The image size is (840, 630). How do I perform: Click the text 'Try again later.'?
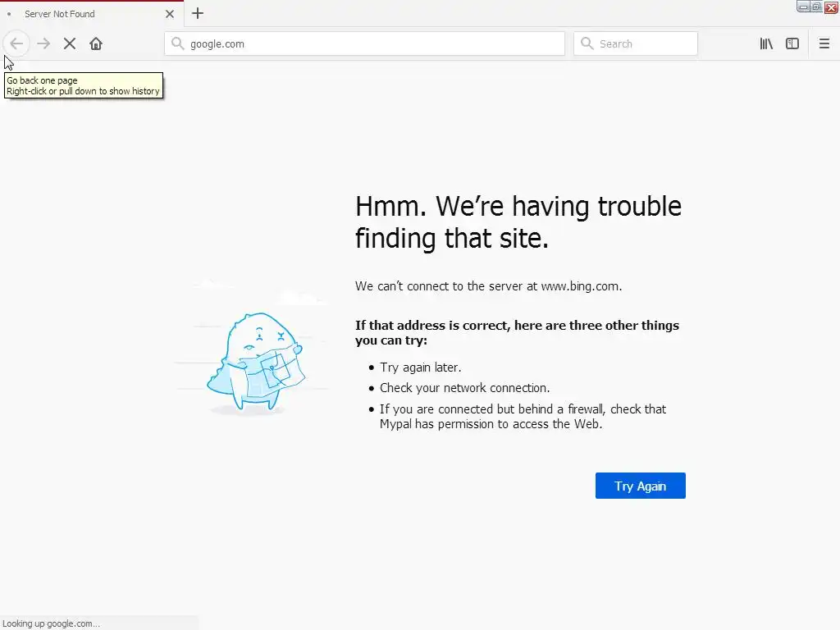[x=421, y=367]
